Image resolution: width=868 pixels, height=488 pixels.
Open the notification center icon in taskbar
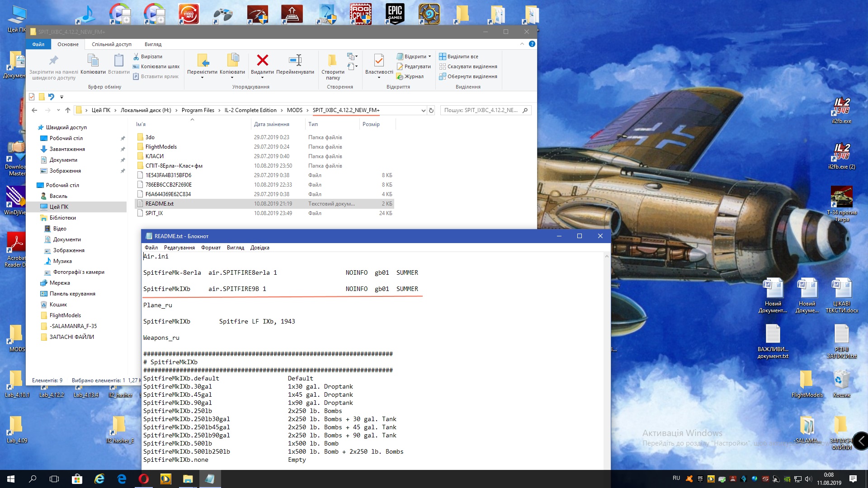[853, 479]
